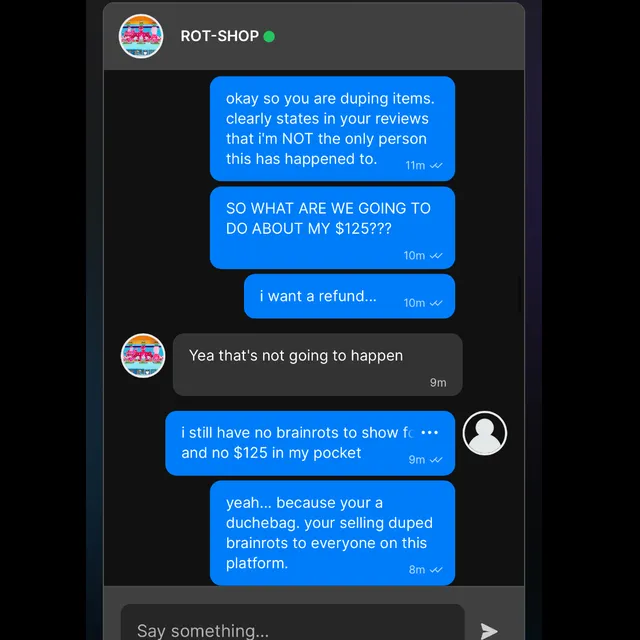The image size is (640, 640).
Task: Select 'Yea that's not going to happen' message
Action: [318, 364]
